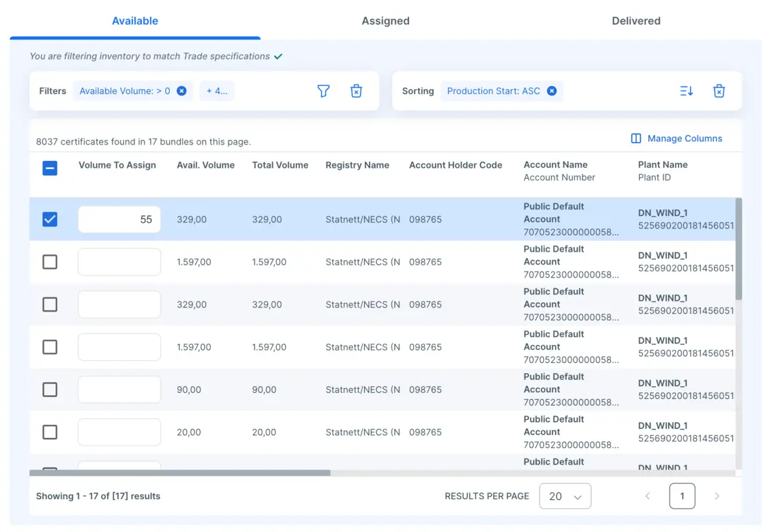Image resolution: width=774 pixels, height=532 pixels.
Task: Click the 90,00 Avail. Volume cell
Action: tap(189, 389)
